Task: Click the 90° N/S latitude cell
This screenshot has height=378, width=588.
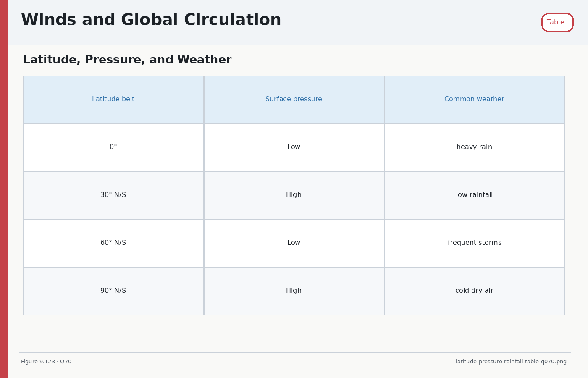Action: [113, 291]
